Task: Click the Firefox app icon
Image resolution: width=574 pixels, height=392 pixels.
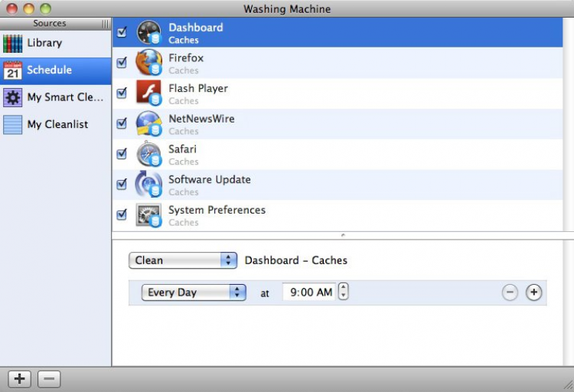Action: (x=148, y=63)
